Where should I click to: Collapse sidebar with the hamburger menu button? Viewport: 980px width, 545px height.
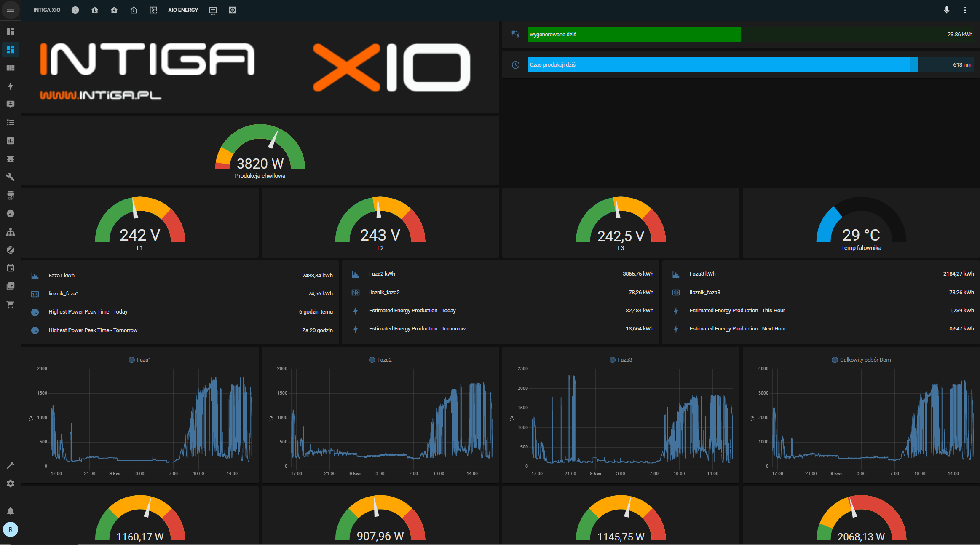pyautogui.click(x=11, y=10)
